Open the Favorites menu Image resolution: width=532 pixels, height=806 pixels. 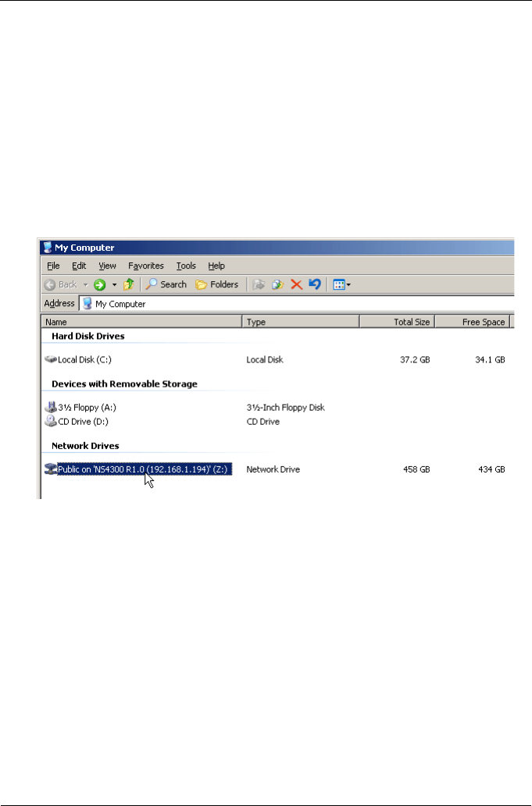(146, 266)
